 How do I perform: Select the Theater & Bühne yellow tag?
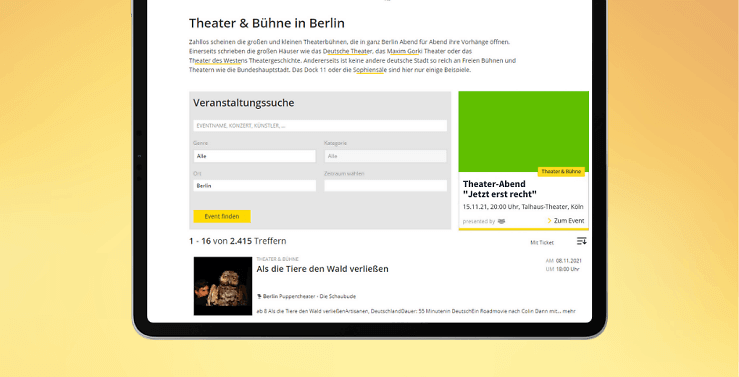point(561,172)
